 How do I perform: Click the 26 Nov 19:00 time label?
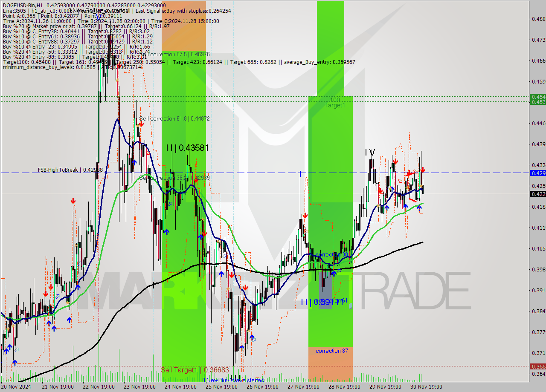262,387
